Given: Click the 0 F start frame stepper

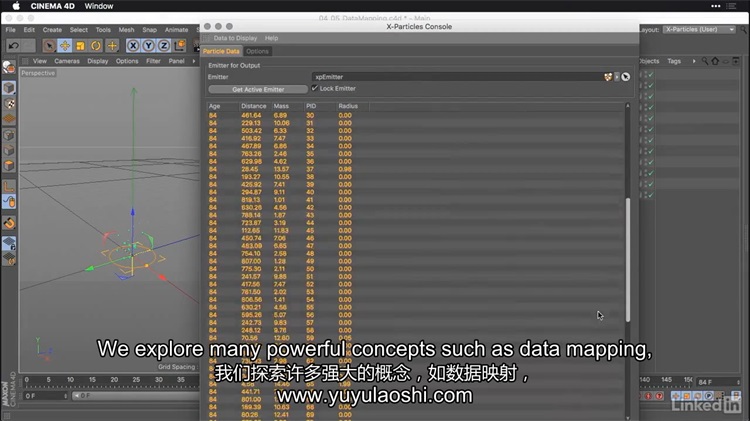Looking at the screenshot, I should click(66, 396).
